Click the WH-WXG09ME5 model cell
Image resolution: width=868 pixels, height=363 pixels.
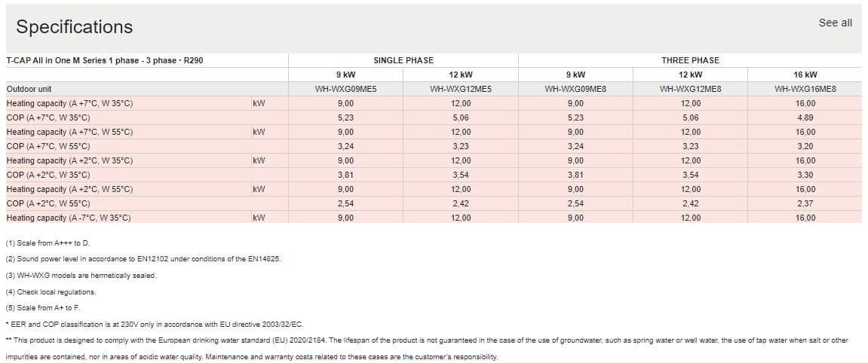pos(346,89)
